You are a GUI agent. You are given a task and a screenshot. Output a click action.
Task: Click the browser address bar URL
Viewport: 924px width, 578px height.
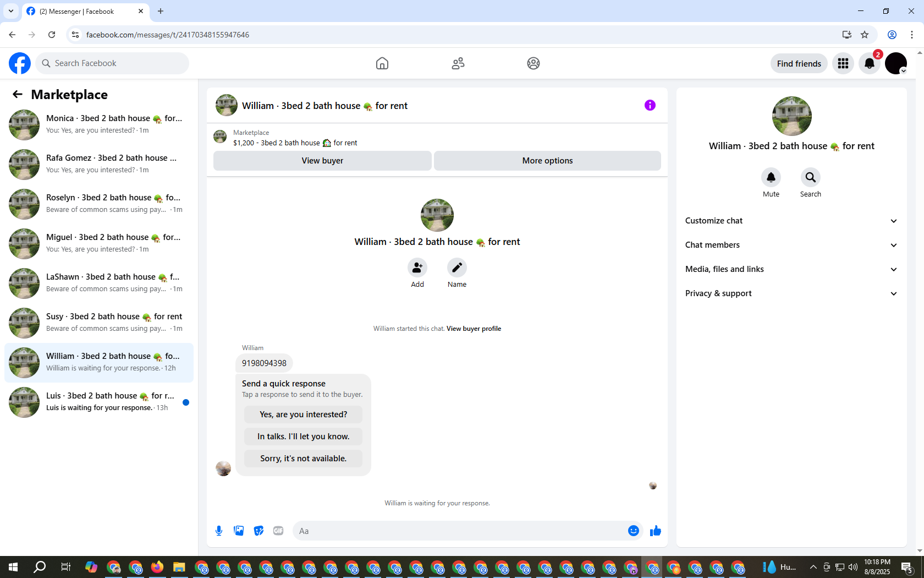coord(168,35)
